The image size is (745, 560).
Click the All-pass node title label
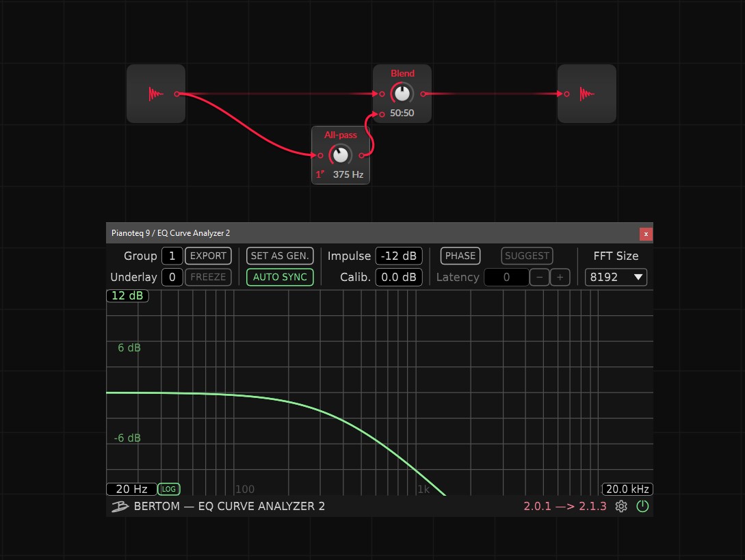(341, 135)
